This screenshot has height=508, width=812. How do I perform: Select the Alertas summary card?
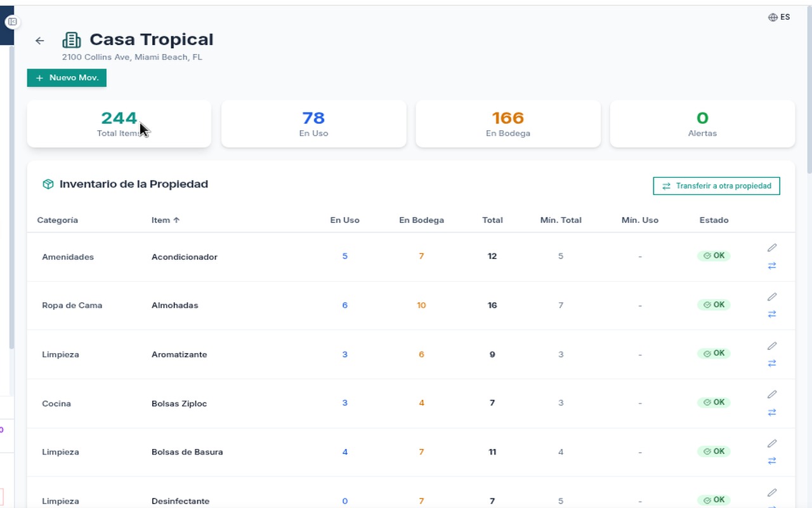[702, 124]
